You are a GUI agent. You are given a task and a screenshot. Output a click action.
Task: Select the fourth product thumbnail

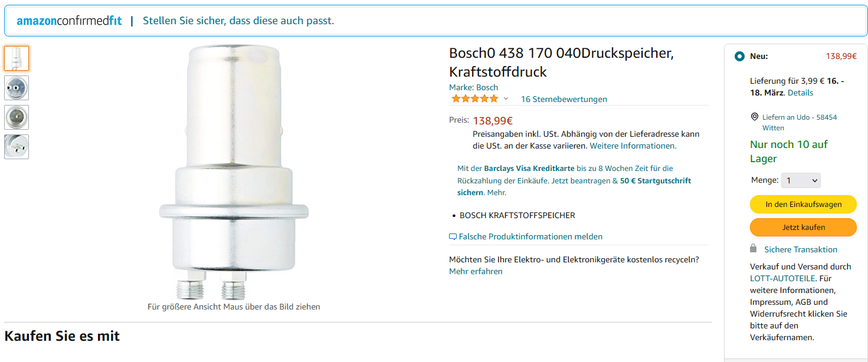17,146
